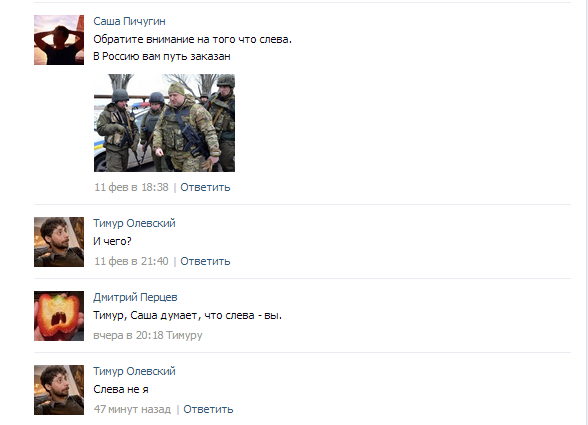Image resolution: width=588 pixels, height=425 pixels.
Task: Click the 'Тимур, Саша думает' comment text
Action: point(188,315)
